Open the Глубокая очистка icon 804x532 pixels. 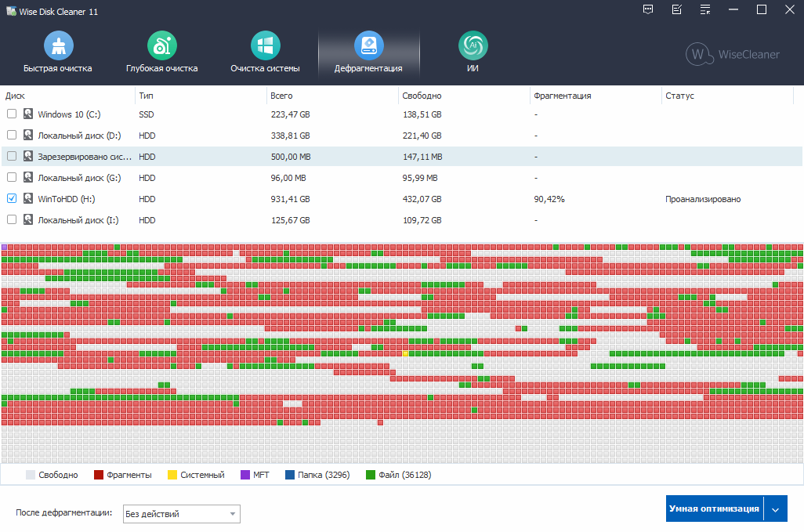[162, 45]
